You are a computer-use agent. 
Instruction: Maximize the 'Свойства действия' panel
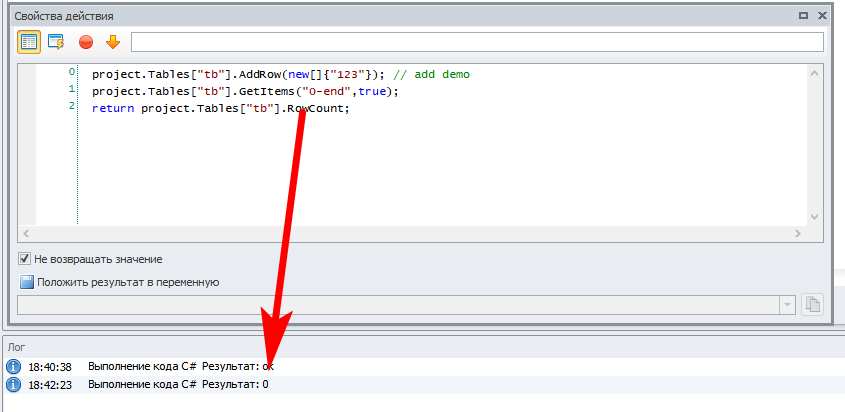coord(803,16)
